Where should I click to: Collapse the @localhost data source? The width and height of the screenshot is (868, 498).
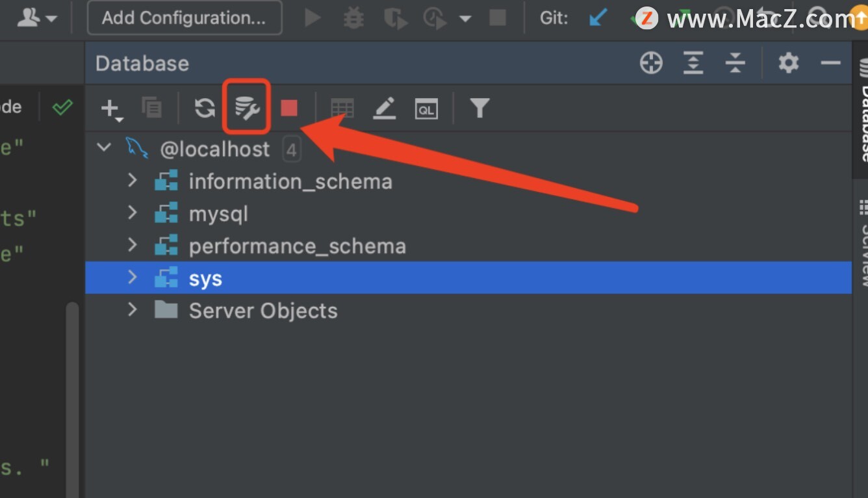click(104, 148)
